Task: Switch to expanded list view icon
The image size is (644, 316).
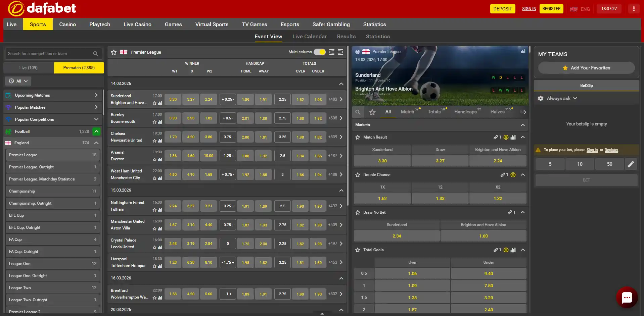Action: point(340,52)
